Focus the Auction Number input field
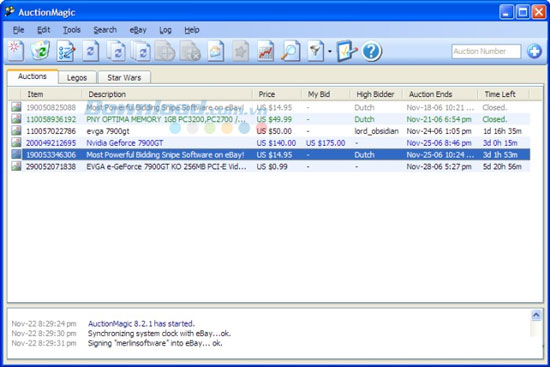The height and width of the screenshot is (367, 550). tap(486, 51)
